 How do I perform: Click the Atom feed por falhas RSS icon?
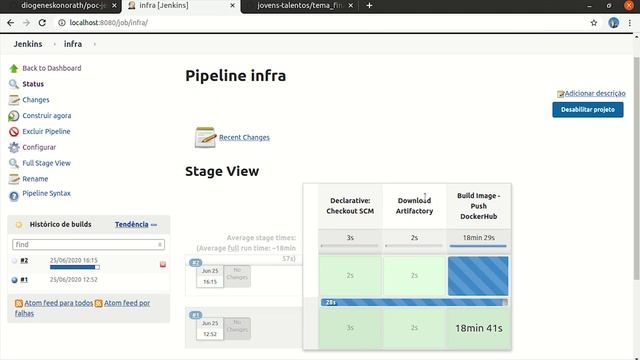click(98, 303)
